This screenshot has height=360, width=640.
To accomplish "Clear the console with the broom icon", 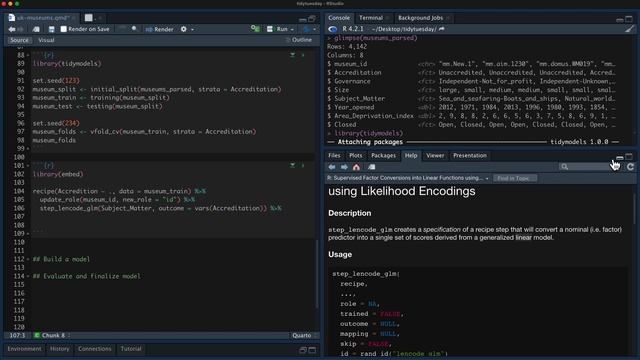I will (629, 29).
